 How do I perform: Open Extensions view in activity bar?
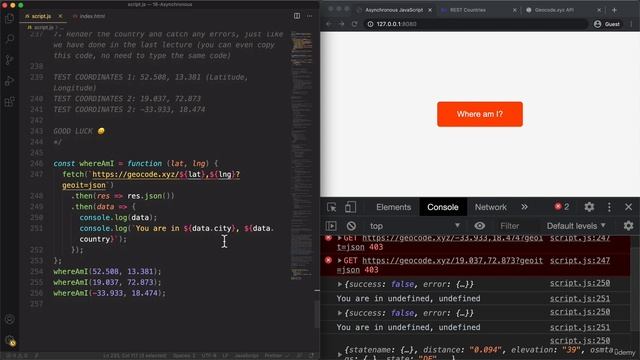pyautogui.click(x=9, y=102)
